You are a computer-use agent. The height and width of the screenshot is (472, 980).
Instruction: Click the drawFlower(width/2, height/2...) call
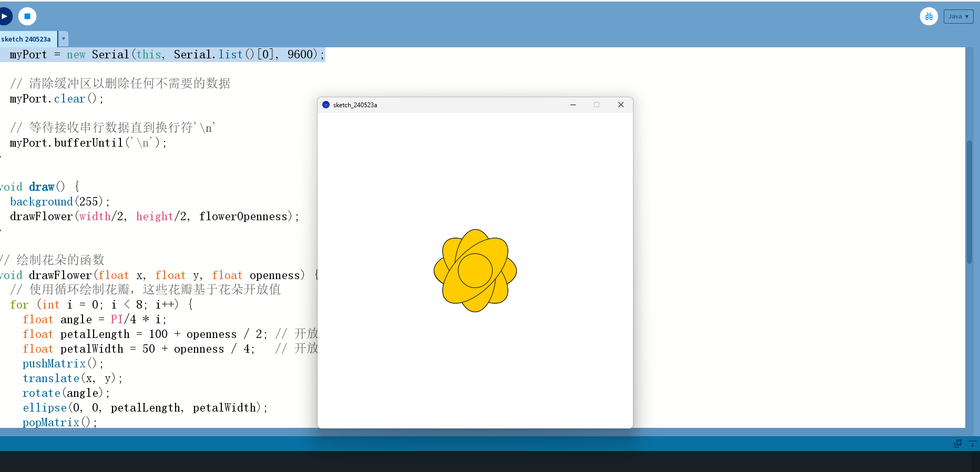(155, 217)
